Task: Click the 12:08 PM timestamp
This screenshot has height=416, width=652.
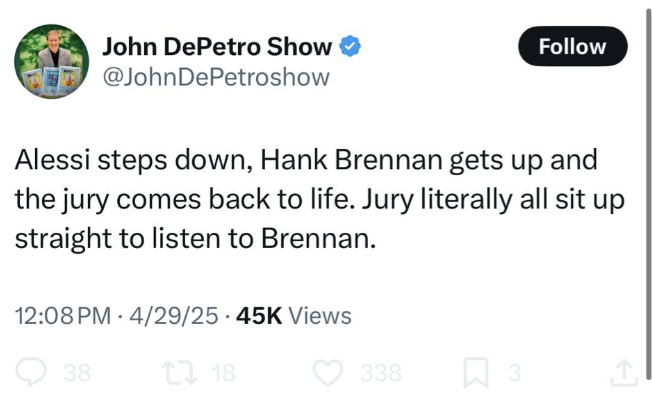Action: point(63,316)
